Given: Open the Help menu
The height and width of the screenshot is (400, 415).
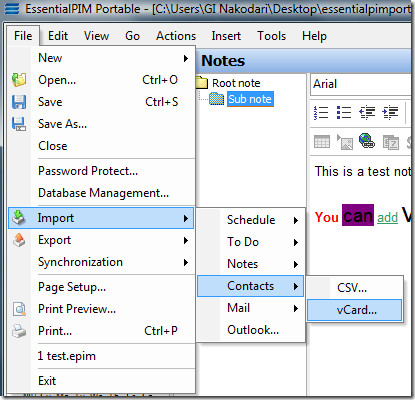Looking at the screenshot, I should [x=314, y=36].
